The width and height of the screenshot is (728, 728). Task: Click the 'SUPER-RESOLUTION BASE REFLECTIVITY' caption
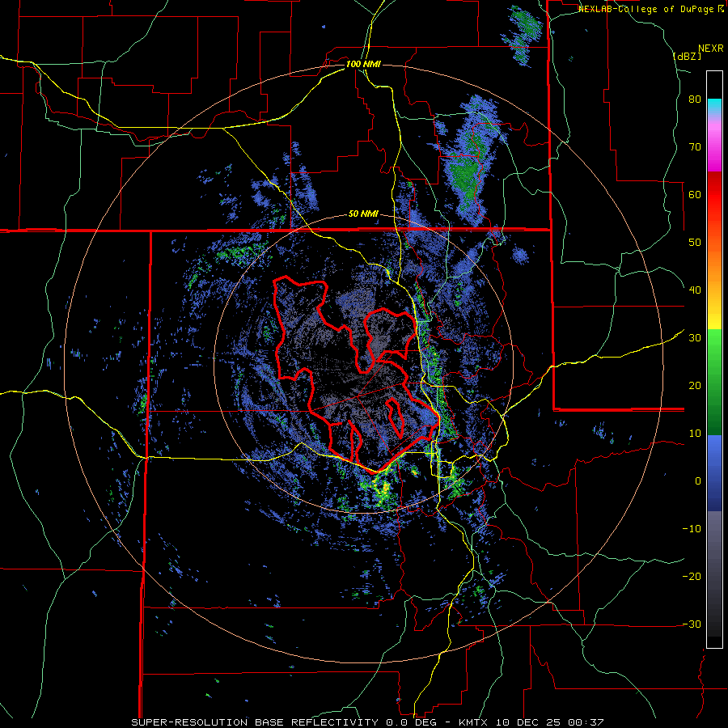coord(254,722)
